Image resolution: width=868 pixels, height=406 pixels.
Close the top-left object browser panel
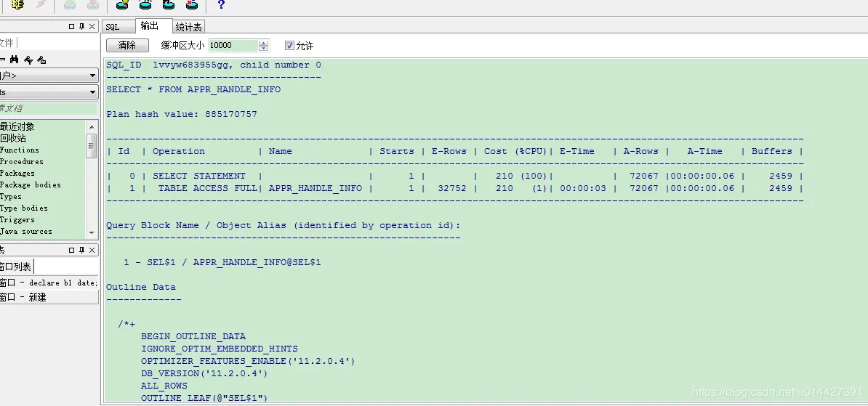click(x=92, y=27)
